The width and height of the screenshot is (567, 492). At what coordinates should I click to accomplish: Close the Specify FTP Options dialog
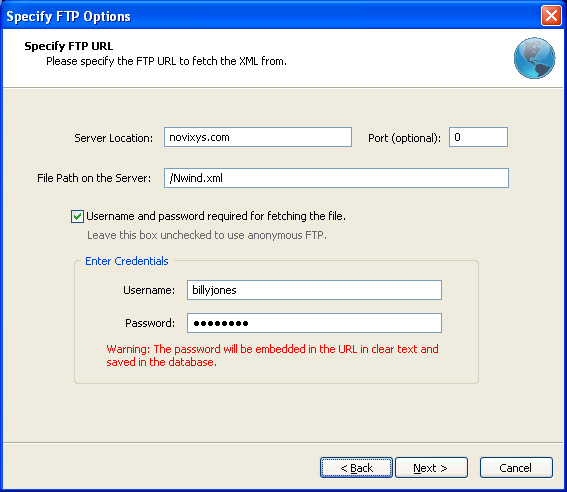[551, 16]
